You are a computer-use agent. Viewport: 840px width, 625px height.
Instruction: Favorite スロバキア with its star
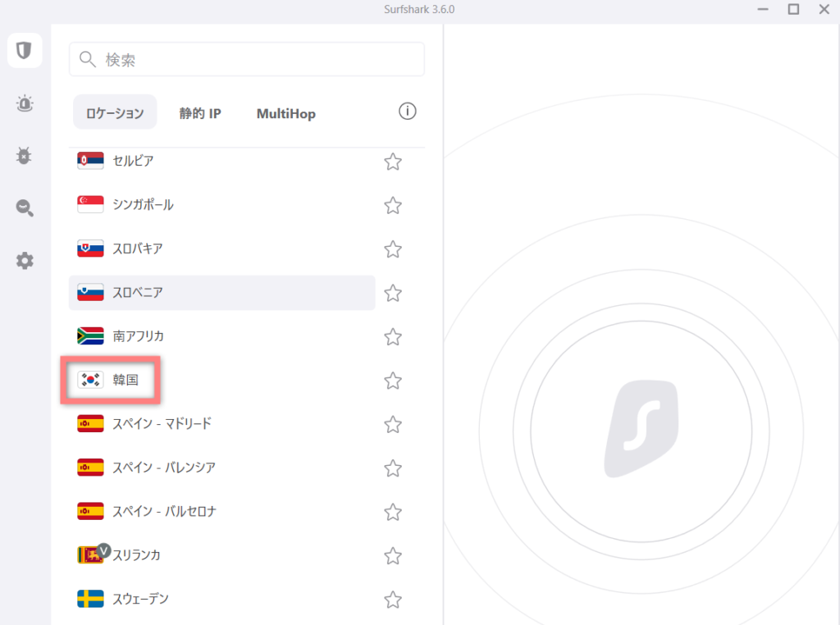coord(393,249)
